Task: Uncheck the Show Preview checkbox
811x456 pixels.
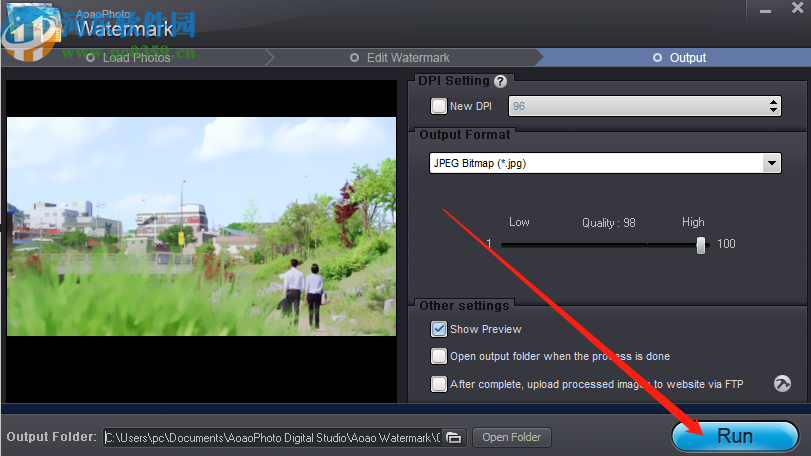Action: (x=439, y=329)
